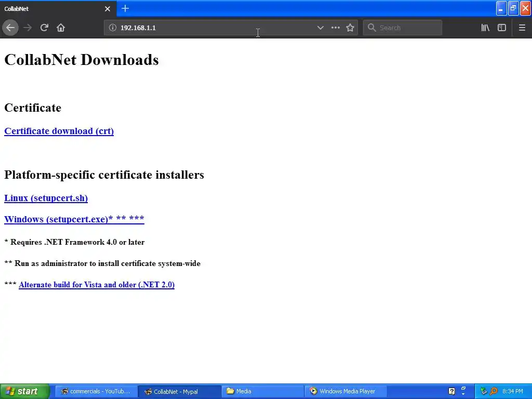This screenshot has width=532, height=399.
Task: Switch to CollabNet - Mypal taskbar item
Action: (179, 391)
